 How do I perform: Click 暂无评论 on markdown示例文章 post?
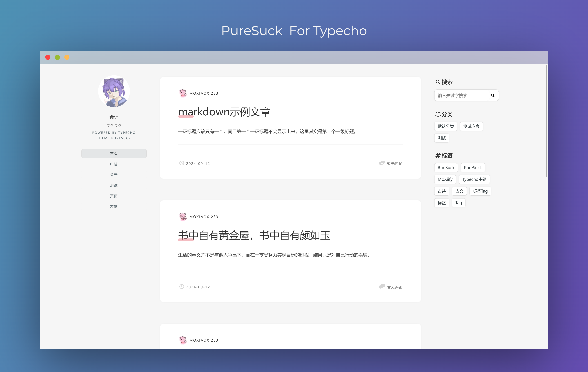click(x=395, y=164)
